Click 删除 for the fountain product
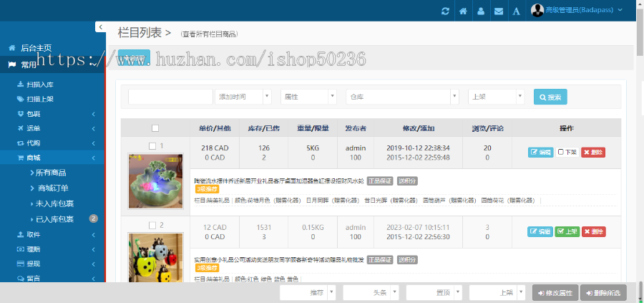This screenshot has width=644, height=303. pyautogui.click(x=593, y=152)
